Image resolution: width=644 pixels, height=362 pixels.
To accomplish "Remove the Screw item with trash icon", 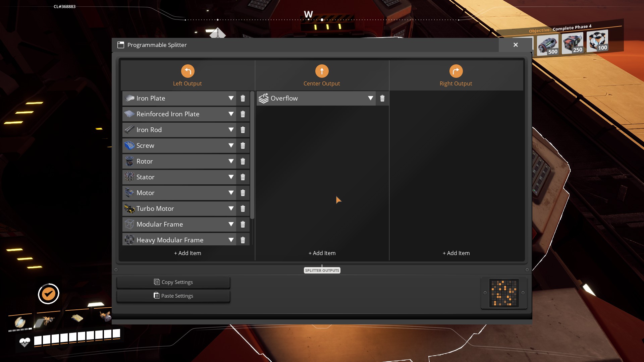I will [243, 146].
